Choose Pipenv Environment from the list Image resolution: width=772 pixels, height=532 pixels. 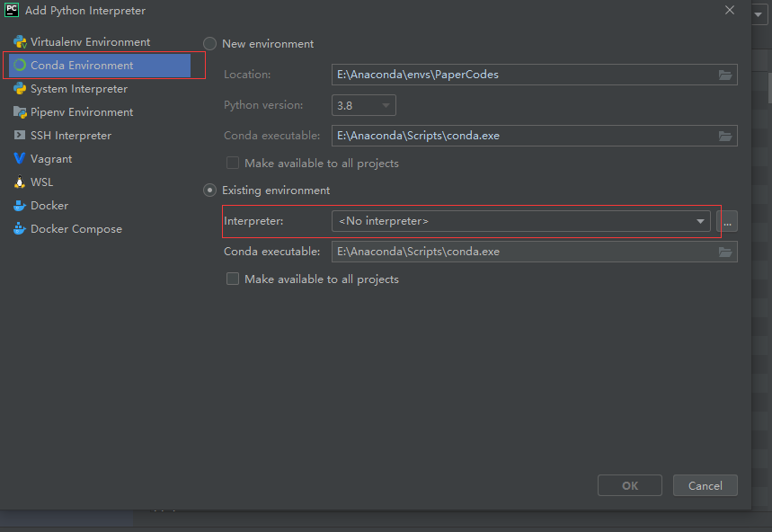click(100, 112)
